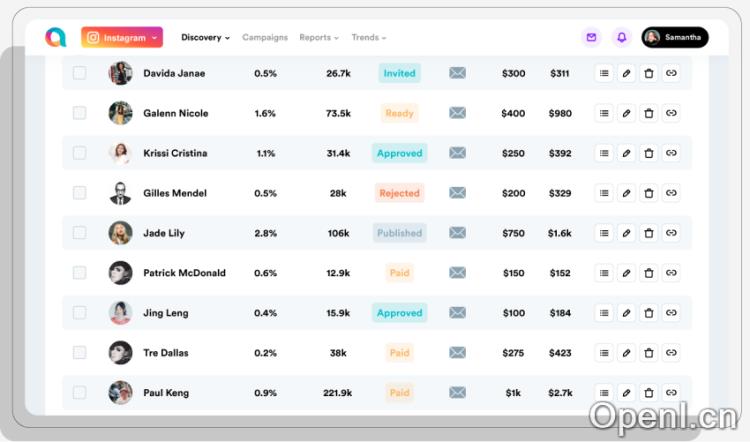The height and width of the screenshot is (442, 750).
Task: Expand the Discovery menu dropdown
Action: click(x=205, y=37)
